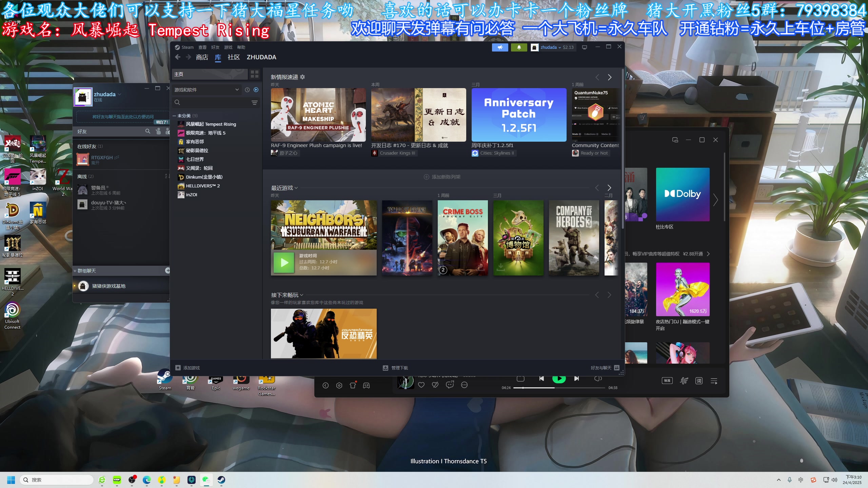868x488 pixels.
Task: Open the Steam menu
Action: point(184,47)
